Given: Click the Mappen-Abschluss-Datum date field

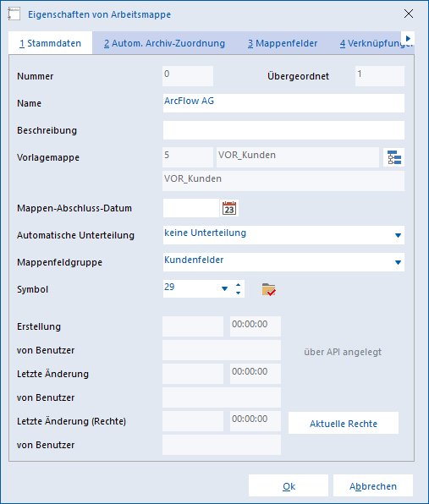Looking at the screenshot, I should [x=191, y=208].
